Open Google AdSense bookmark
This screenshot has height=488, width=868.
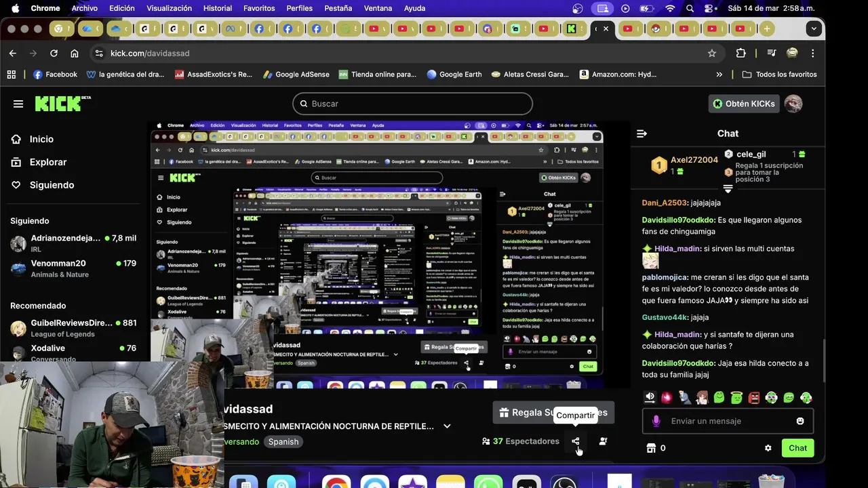(x=296, y=75)
